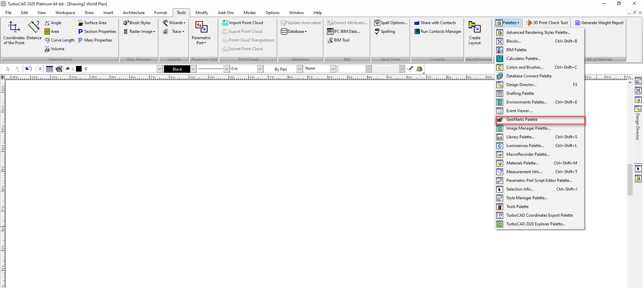This screenshot has height=288, width=644.
Task: Click the pen width field showing 0 in
Action: tap(244, 69)
